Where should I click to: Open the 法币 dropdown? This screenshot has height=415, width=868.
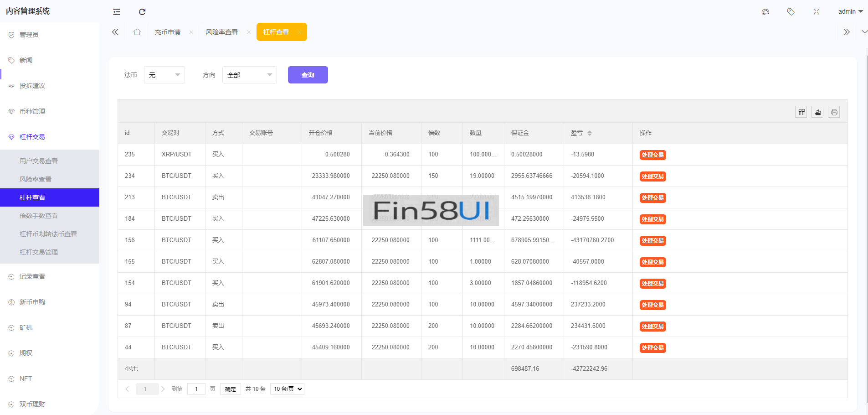164,75
